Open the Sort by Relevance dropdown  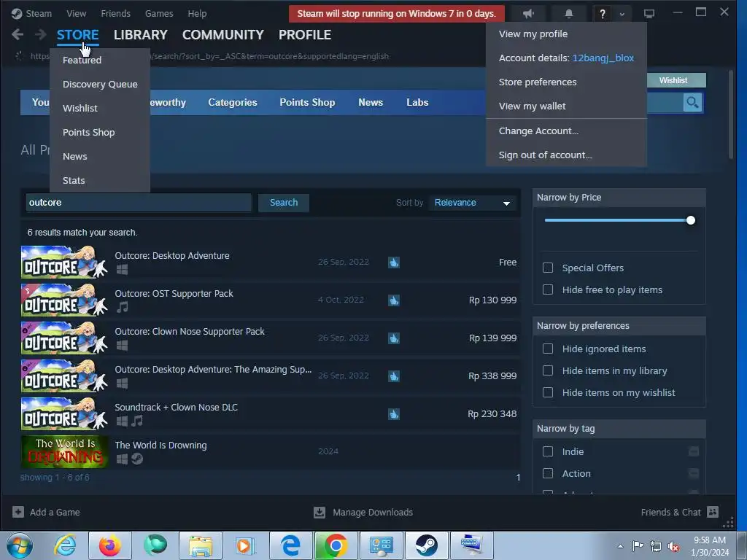[472, 203]
